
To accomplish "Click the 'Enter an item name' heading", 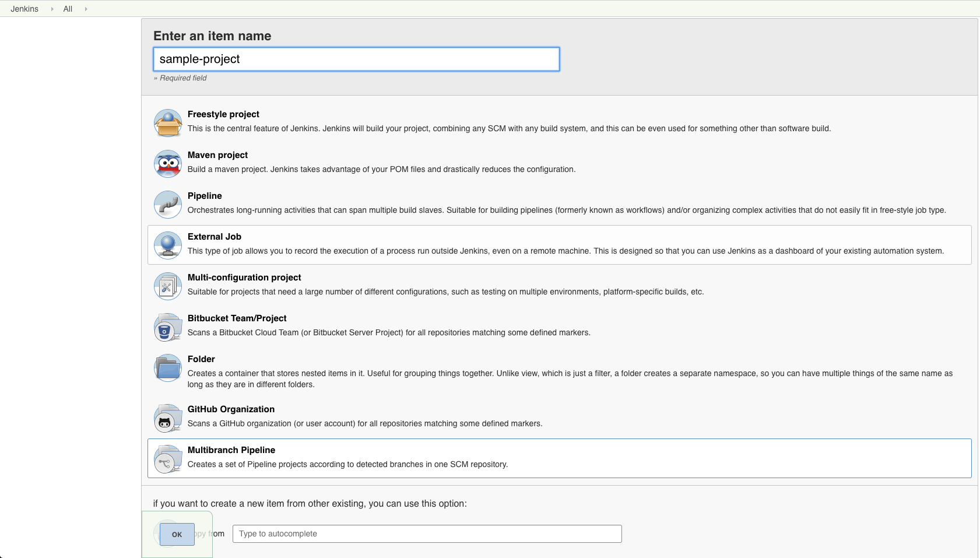I will (212, 36).
